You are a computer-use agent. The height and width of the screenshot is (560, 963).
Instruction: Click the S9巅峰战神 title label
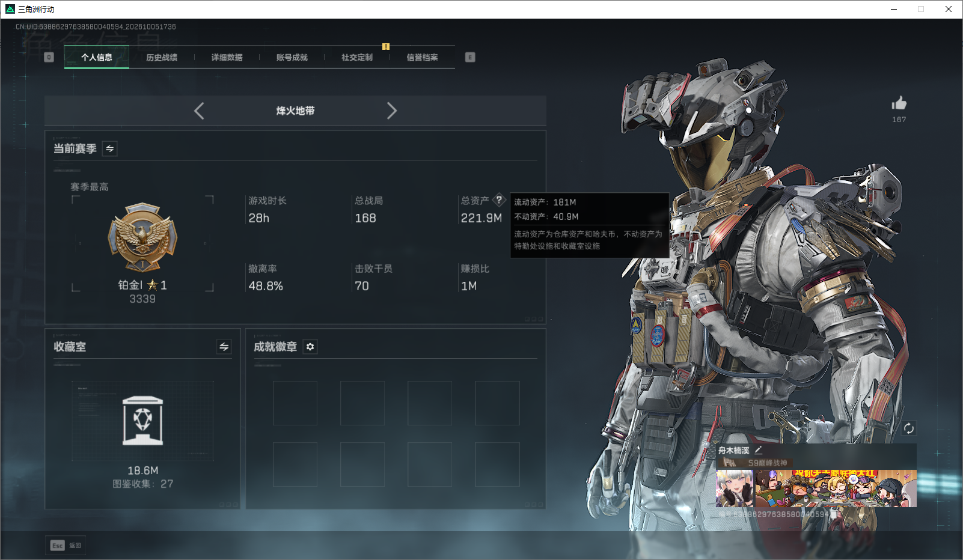pos(768,463)
